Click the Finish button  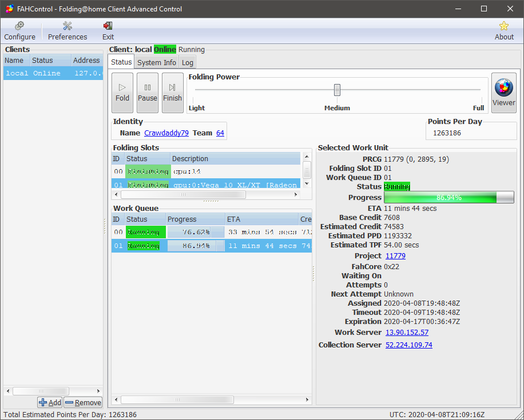pos(172,93)
